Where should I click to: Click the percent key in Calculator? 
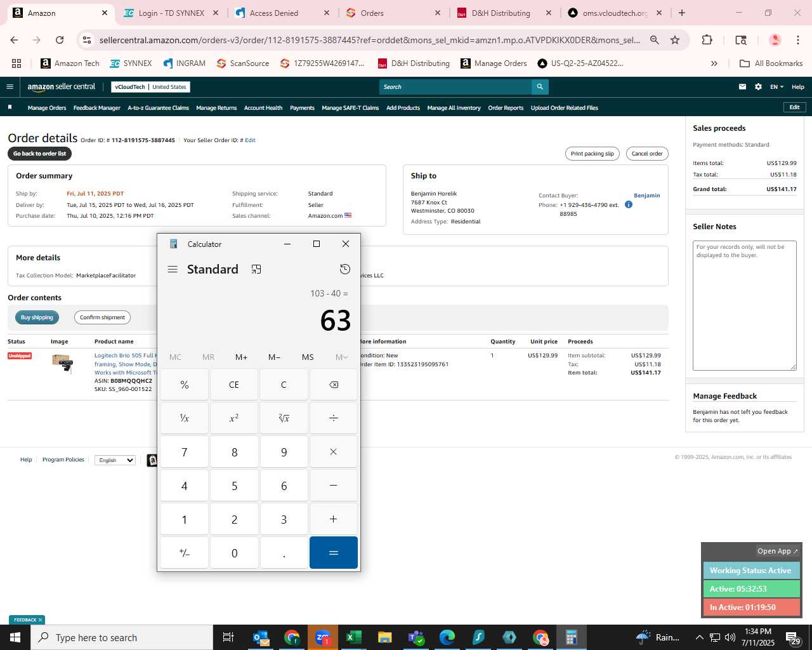(185, 385)
